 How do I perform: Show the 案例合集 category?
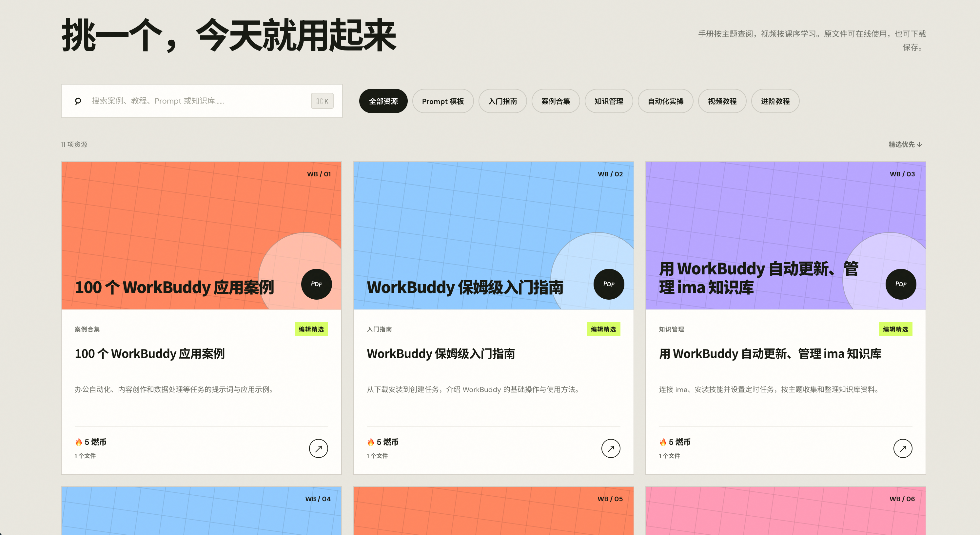[x=556, y=101]
